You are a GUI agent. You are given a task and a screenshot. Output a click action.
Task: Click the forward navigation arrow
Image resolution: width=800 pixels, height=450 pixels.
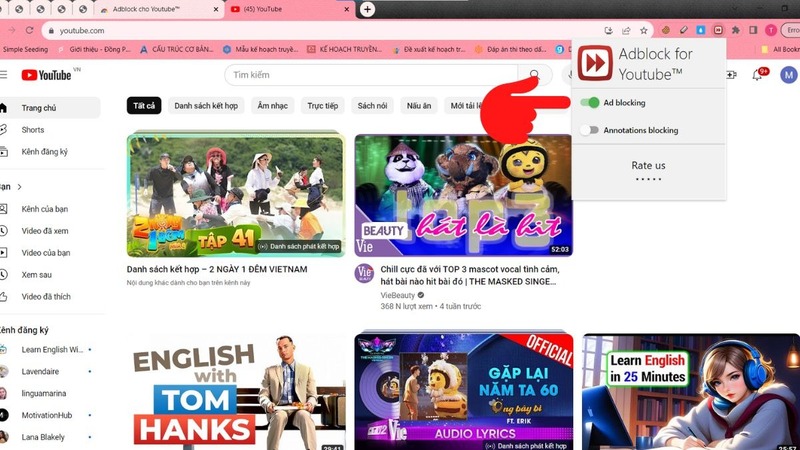pos(12,31)
